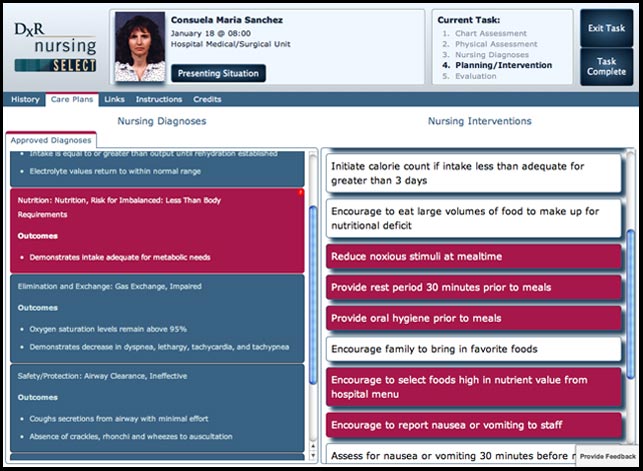
Task: Click the Task Complete button
Action: coord(607,66)
